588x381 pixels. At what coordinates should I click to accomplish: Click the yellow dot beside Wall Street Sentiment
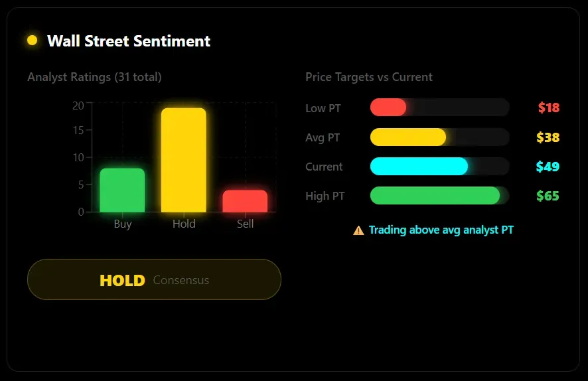32,40
